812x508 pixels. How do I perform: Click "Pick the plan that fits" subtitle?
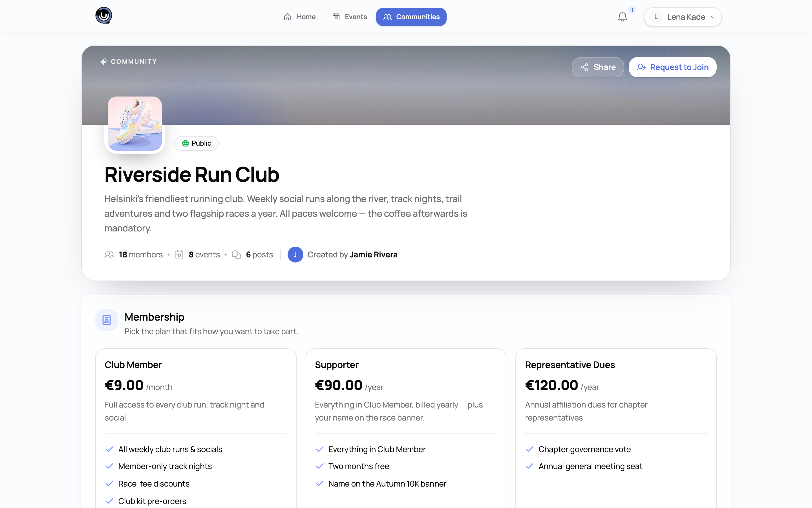point(211,332)
